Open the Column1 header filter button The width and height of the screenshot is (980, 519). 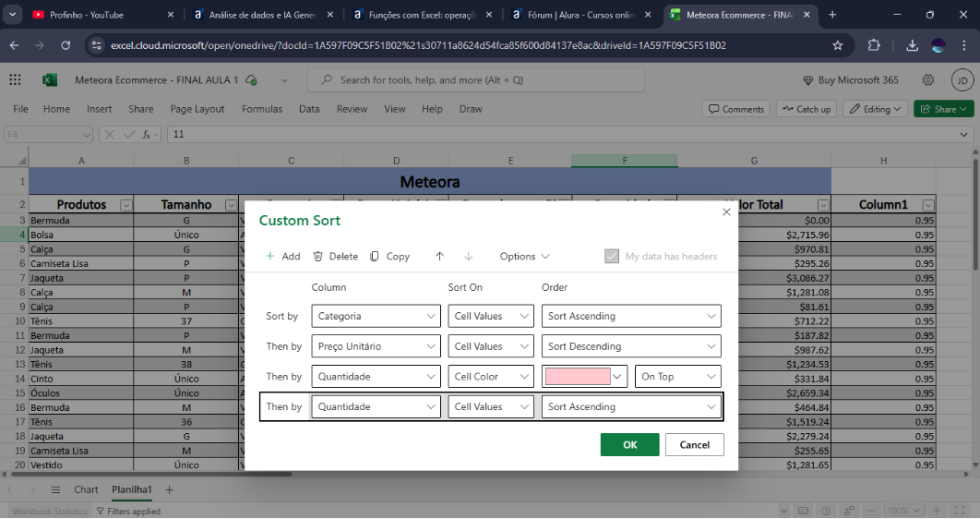point(928,205)
